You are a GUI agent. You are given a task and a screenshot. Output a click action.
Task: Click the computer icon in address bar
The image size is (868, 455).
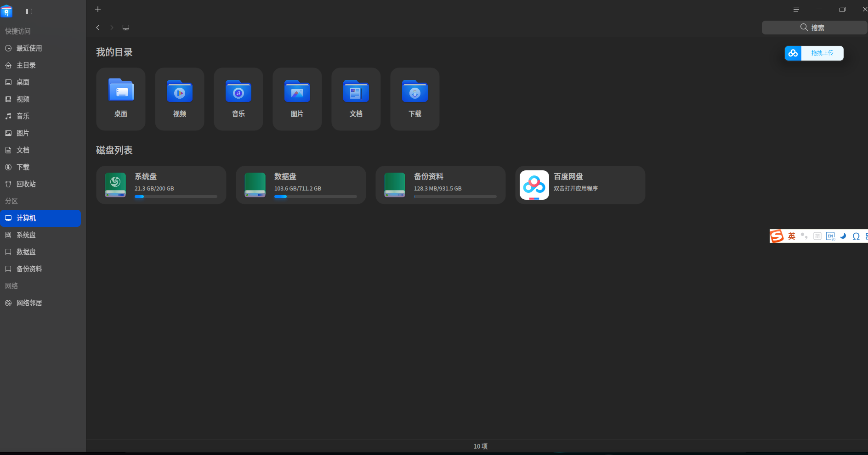126,28
